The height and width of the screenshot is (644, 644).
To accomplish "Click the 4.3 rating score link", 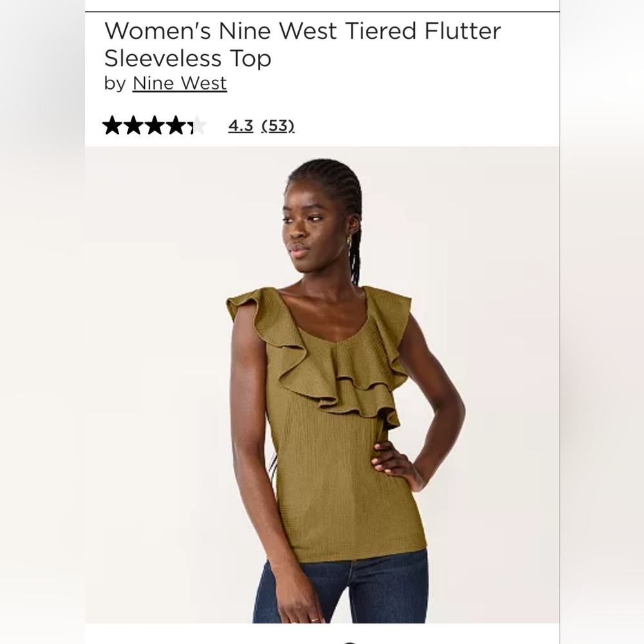I will (241, 126).
